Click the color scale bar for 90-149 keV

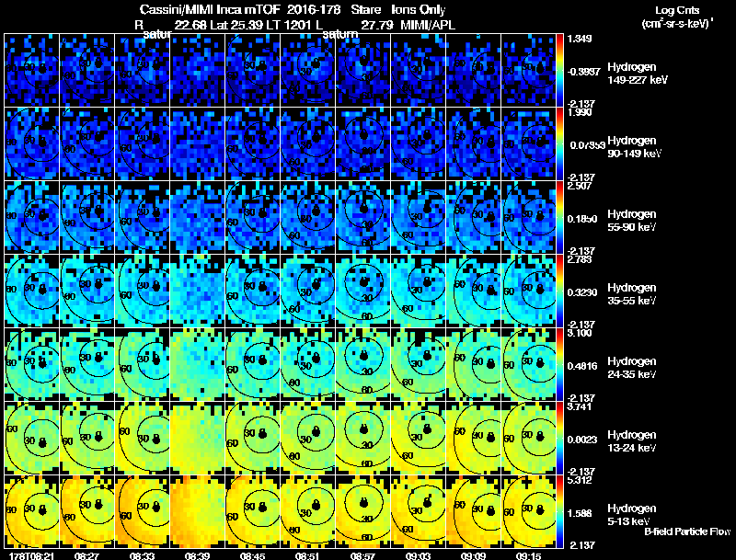(559, 143)
